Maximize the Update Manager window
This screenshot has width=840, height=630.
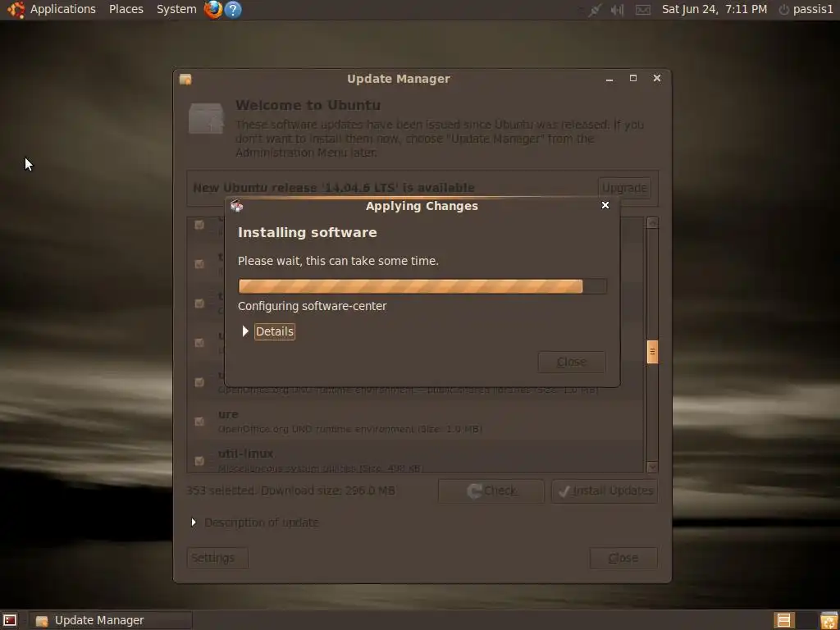(x=633, y=78)
